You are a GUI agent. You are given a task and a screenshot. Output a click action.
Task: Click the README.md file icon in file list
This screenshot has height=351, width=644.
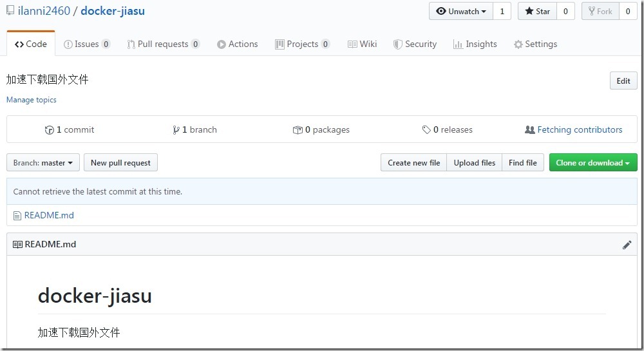coord(17,216)
